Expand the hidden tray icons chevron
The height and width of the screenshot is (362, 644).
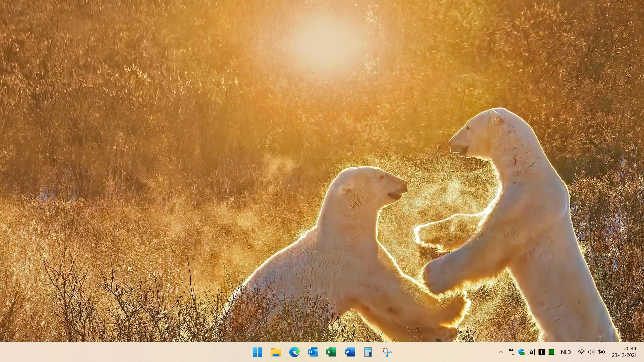click(501, 352)
